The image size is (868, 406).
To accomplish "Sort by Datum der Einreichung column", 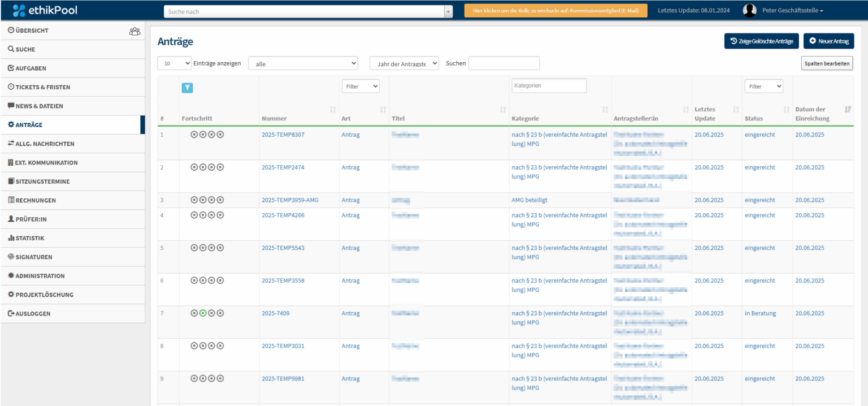I will [x=848, y=109].
